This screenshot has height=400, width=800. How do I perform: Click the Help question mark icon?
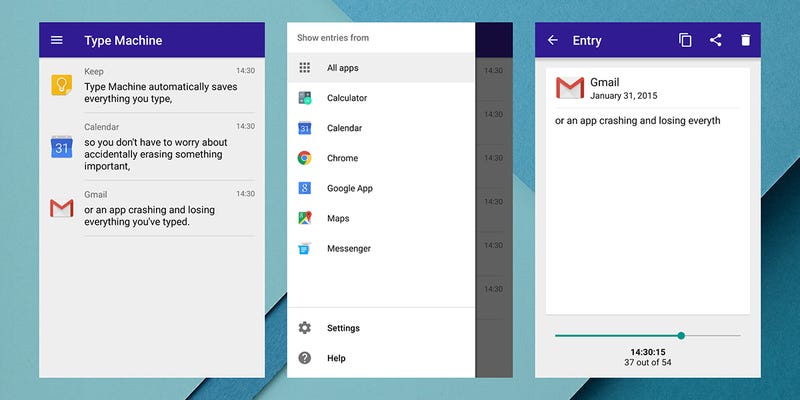click(305, 358)
